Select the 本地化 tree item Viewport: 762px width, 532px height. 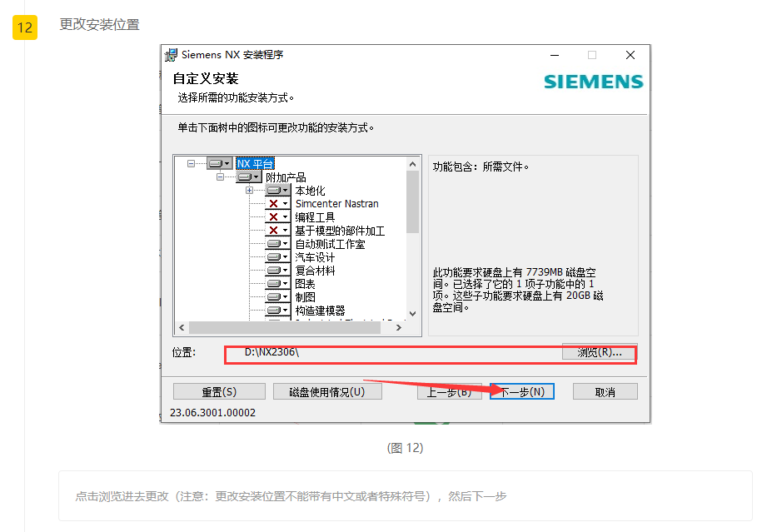(x=310, y=191)
